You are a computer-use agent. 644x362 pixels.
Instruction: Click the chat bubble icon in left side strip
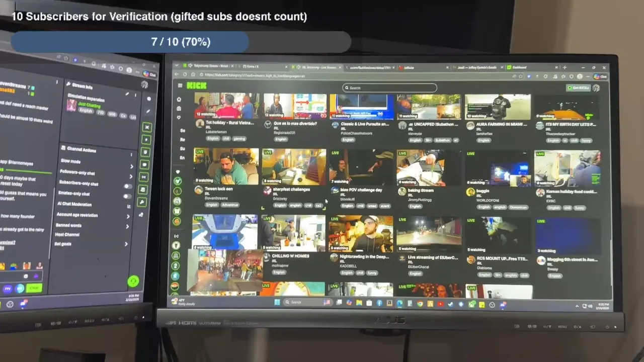(144, 164)
